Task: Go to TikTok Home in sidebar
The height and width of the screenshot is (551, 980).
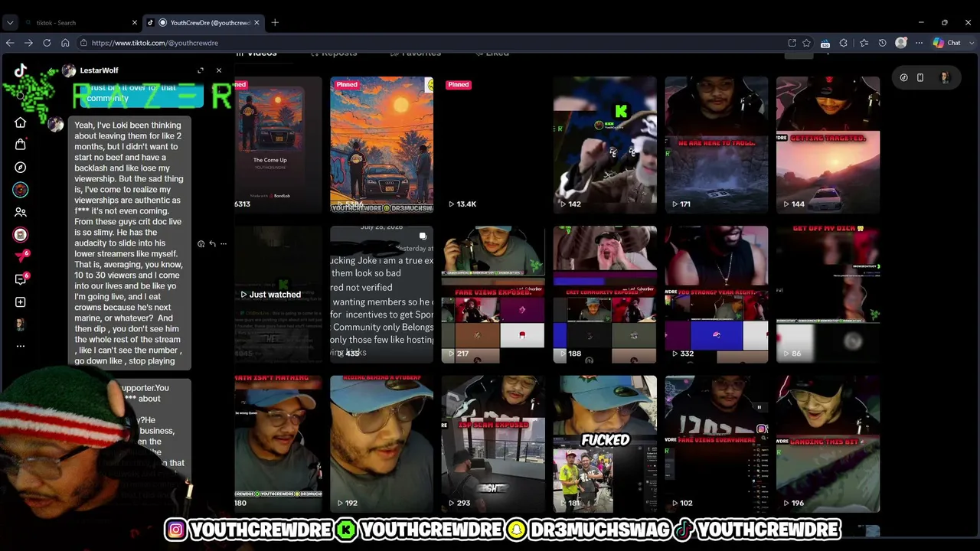Action: 21,122
